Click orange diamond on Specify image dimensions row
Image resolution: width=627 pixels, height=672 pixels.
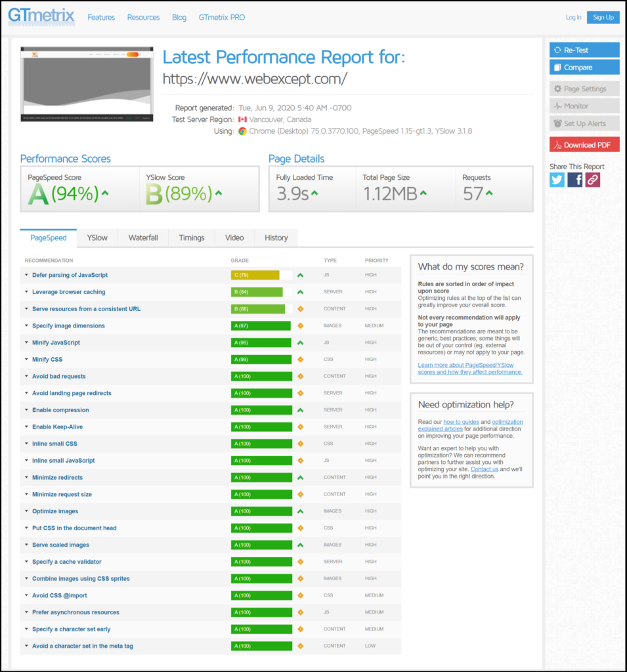300,325
